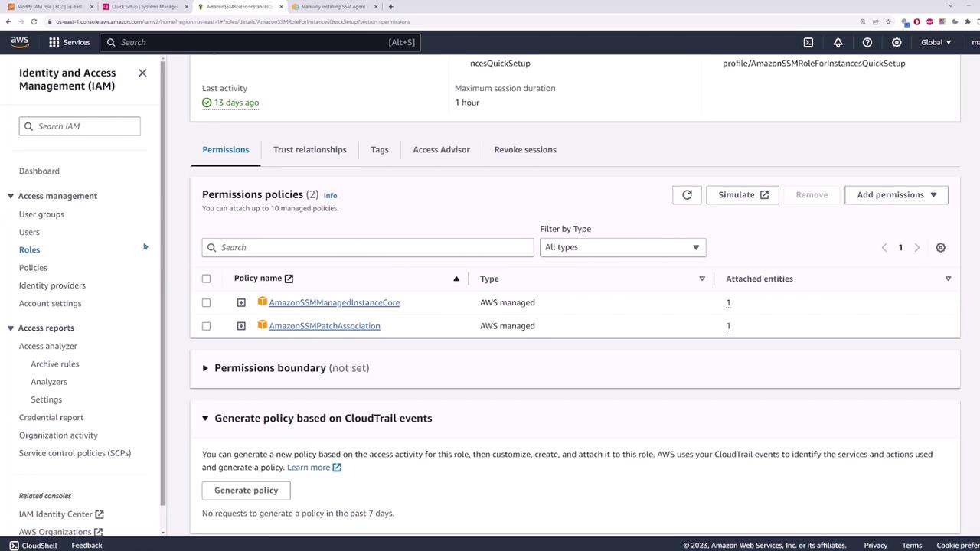Sort policies by Policy name
Screen dimensions: 980x551
[x=456, y=279]
